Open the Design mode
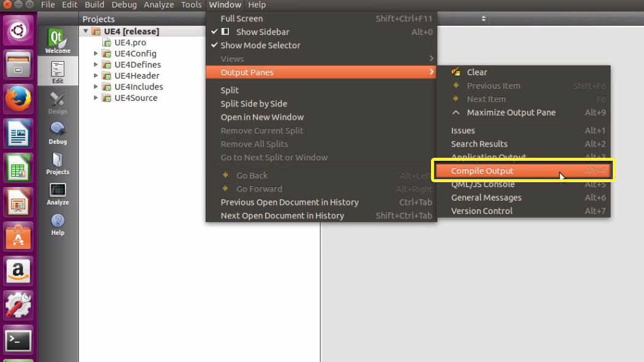This screenshot has width=644, height=362. coord(58,103)
